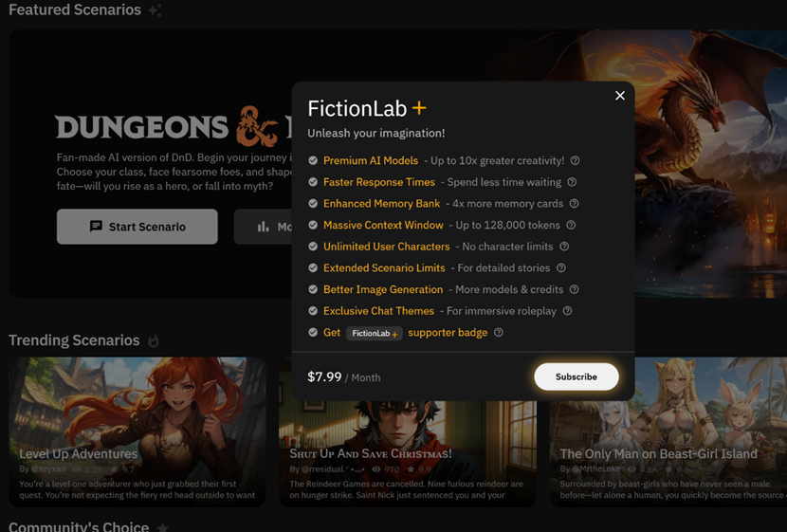787x532 pixels.
Task: Click the star icon beside Community's Choice
Action: (163, 527)
